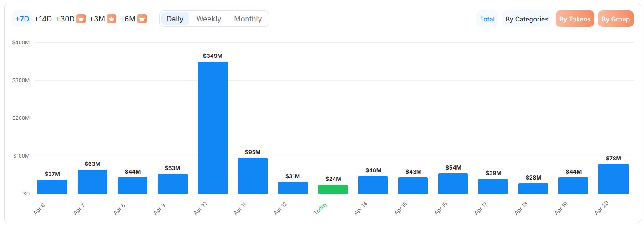
Task: Open the Weekly view tab
Action: 208,19
